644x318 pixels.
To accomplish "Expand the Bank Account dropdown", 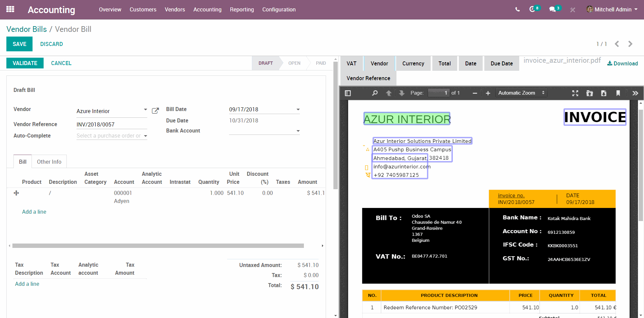I will 298,131.
